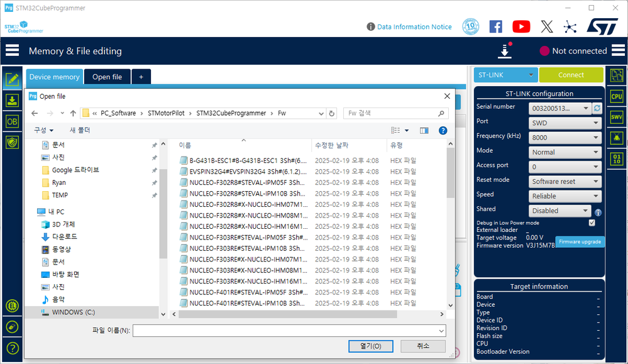Select the CPU panel icon on right sidebar

tap(617, 97)
